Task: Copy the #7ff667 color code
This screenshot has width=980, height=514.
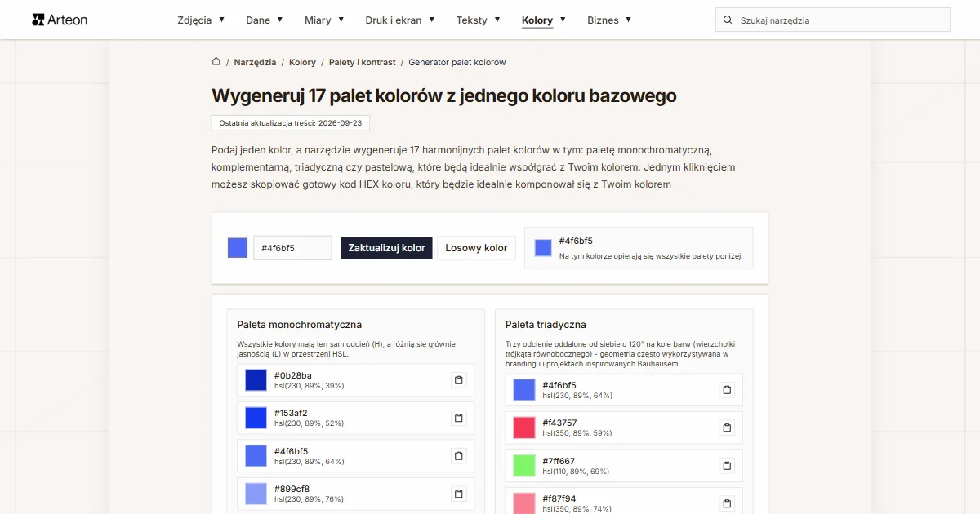Action: pyautogui.click(x=727, y=466)
